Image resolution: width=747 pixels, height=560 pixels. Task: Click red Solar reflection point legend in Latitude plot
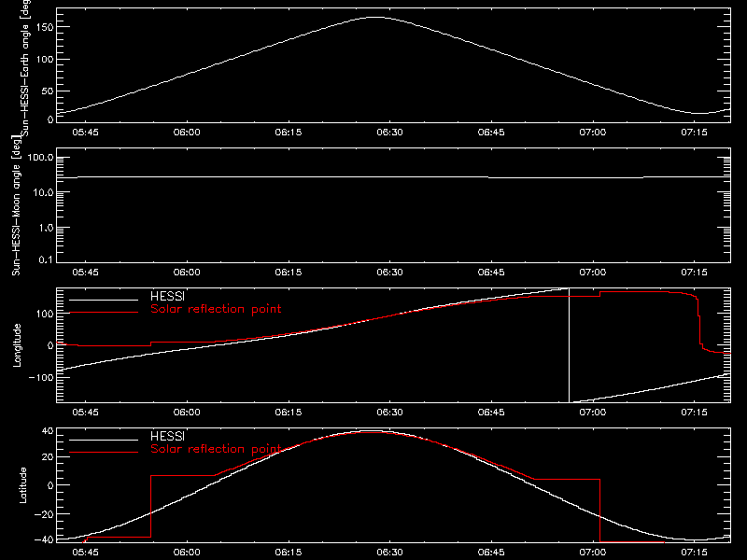(216, 449)
